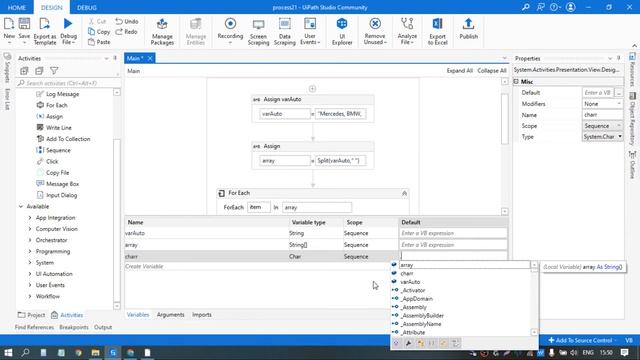Click expand all activities icon
Viewport: 640px width, 360px height.
24,71
